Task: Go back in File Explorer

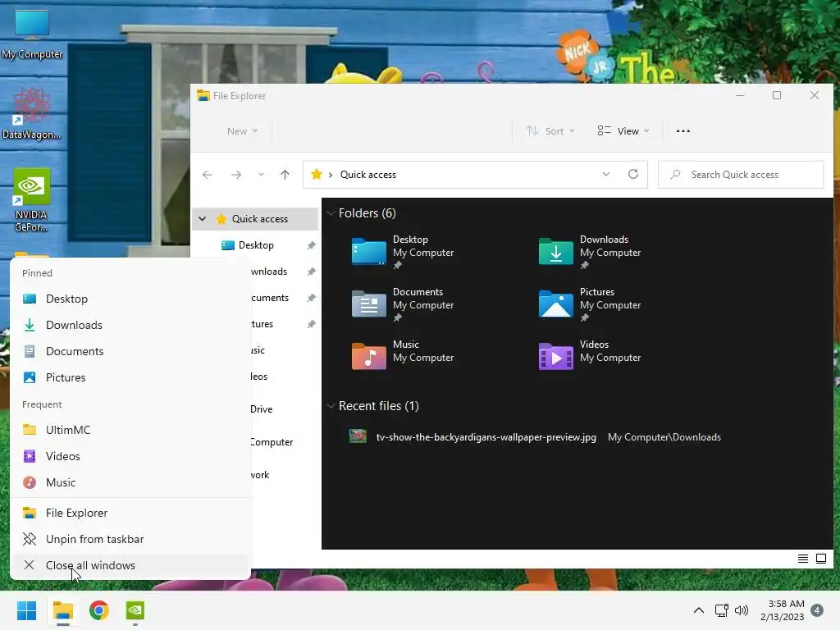Action: pyautogui.click(x=208, y=175)
